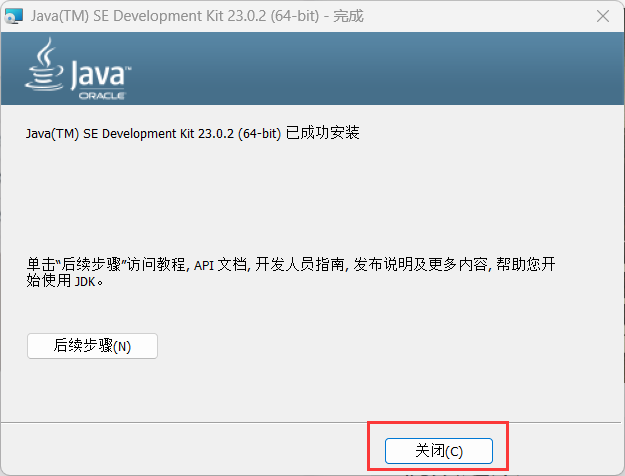Click the instruction paragraph beginning 单击"后续步骤"
The height and width of the screenshot is (476, 625).
click(291, 272)
